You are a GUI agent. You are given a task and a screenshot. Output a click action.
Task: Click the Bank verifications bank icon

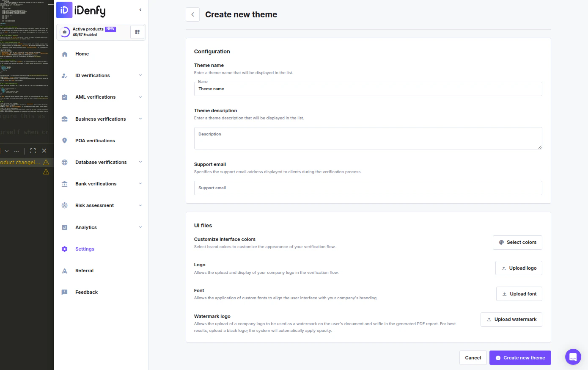(x=65, y=184)
